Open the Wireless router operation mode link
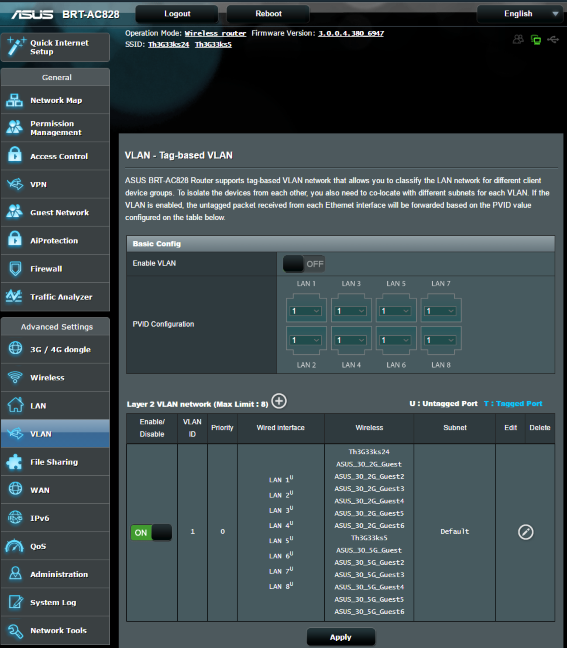Viewport: 567px width, 648px height. click(215, 33)
